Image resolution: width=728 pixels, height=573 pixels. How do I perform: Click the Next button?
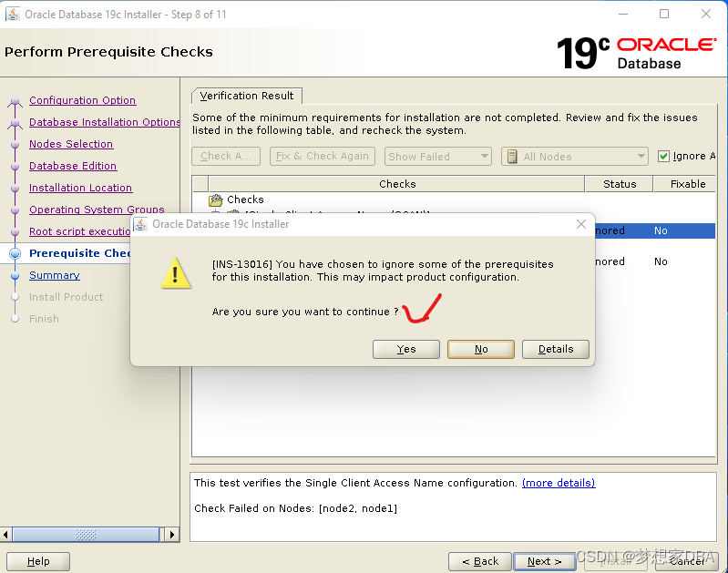pyautogui.click(x=544, y=561)
